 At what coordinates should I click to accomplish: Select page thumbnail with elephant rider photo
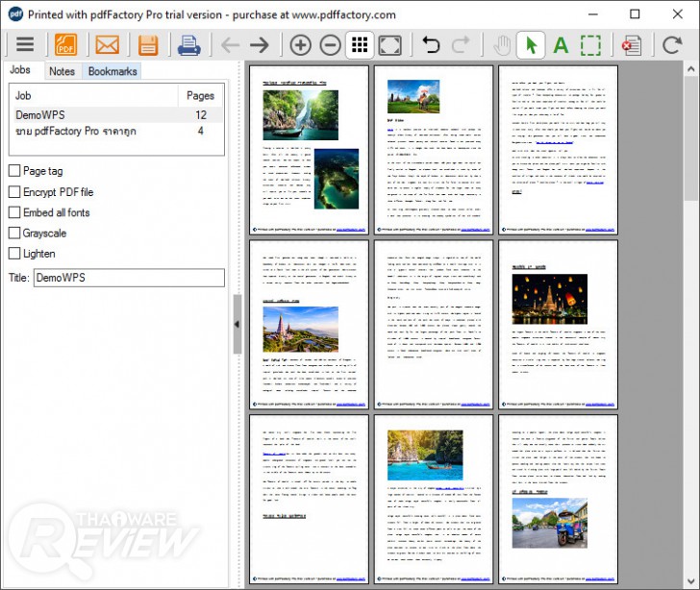click(x=434, y=150)
